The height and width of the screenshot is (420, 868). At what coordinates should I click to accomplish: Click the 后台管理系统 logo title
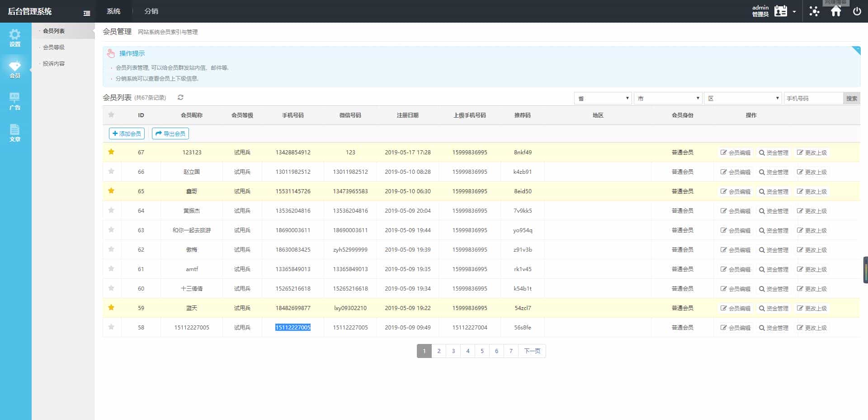tap(30, 11)
